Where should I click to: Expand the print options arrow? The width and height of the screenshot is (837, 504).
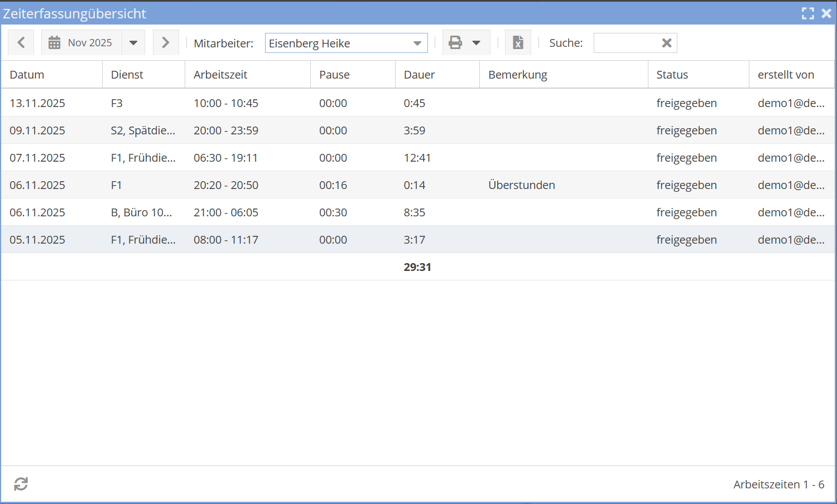point(477,43)
